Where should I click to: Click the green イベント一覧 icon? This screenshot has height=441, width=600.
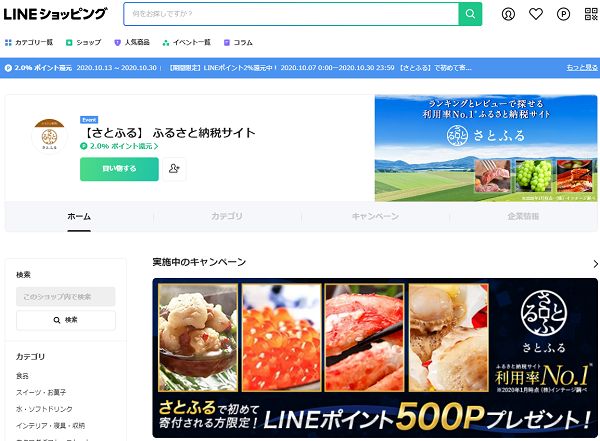pos(166,42)
